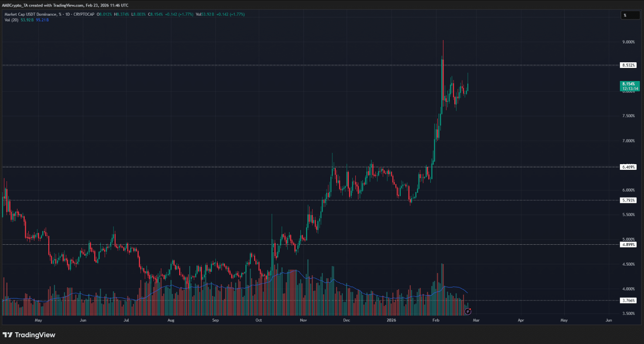Select the current price label showing 8.154%
The width and height of the screenshot is (644, 344).
[629, 83]
